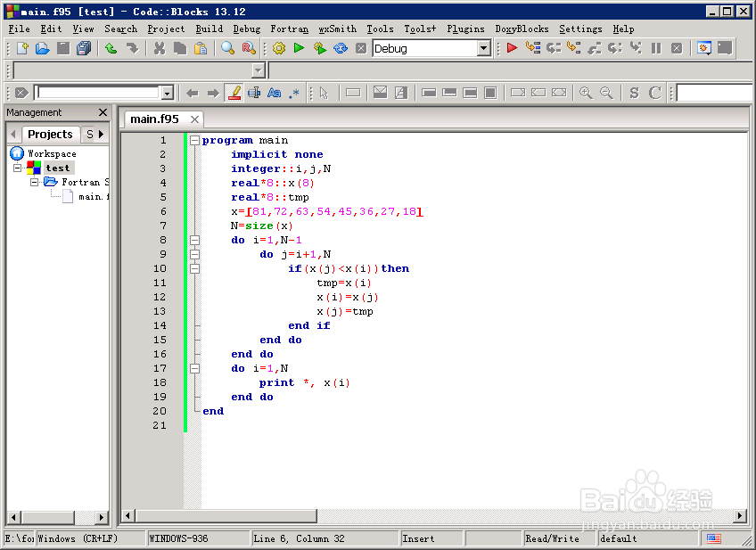The height and width of the screenshot is (550, 756).
Task: Open the Settings menu
Action: [580, 29]
